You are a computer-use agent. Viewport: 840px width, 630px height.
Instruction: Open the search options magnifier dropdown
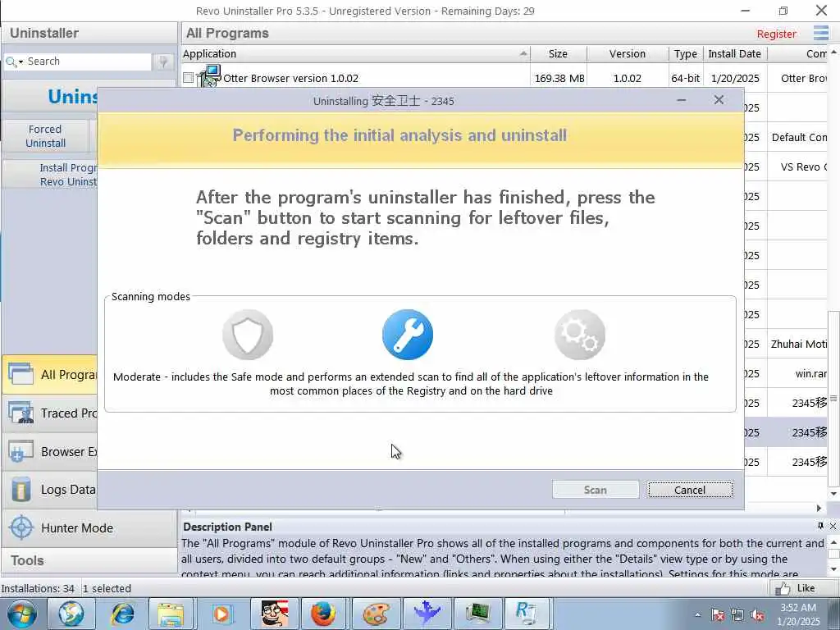click(x=14, y=62)
